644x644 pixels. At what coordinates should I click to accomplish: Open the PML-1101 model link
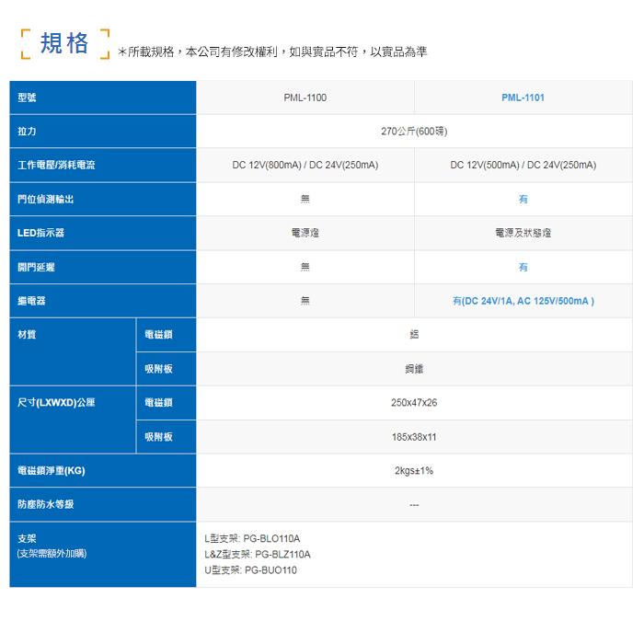coord(523,98)
